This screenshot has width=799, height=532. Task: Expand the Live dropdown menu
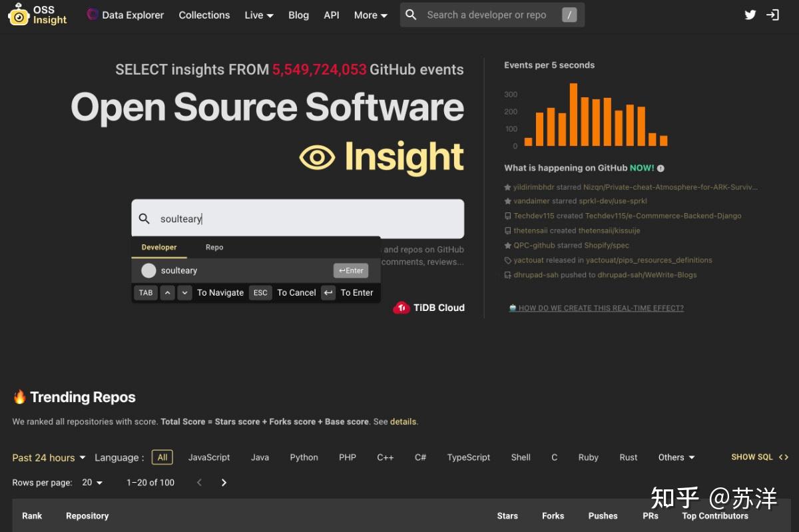tap(258, 15)
